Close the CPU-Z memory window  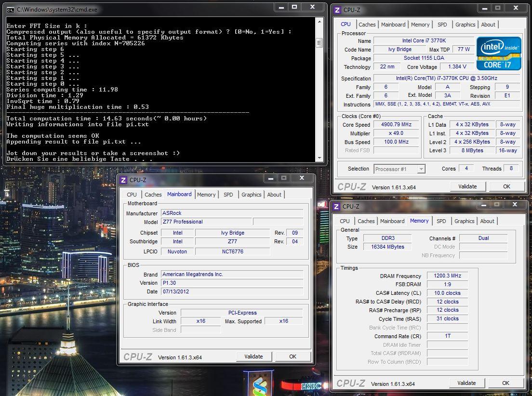click(x=515, y=205)
